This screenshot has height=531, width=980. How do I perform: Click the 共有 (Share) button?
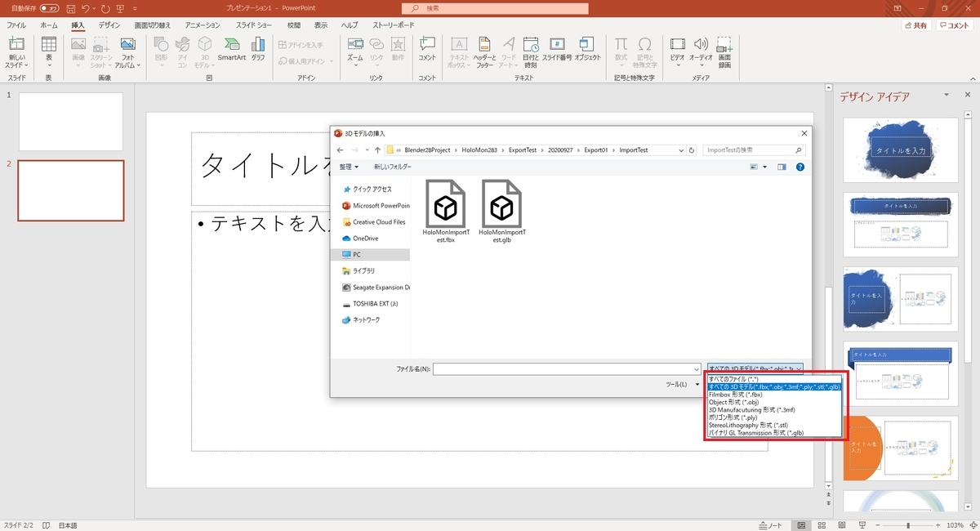click(x=916, y=25)
